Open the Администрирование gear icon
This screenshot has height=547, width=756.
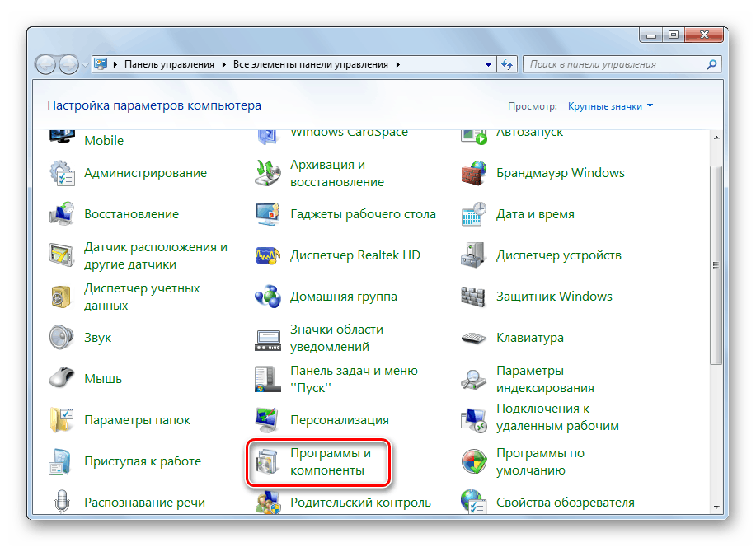click(62, 174)
